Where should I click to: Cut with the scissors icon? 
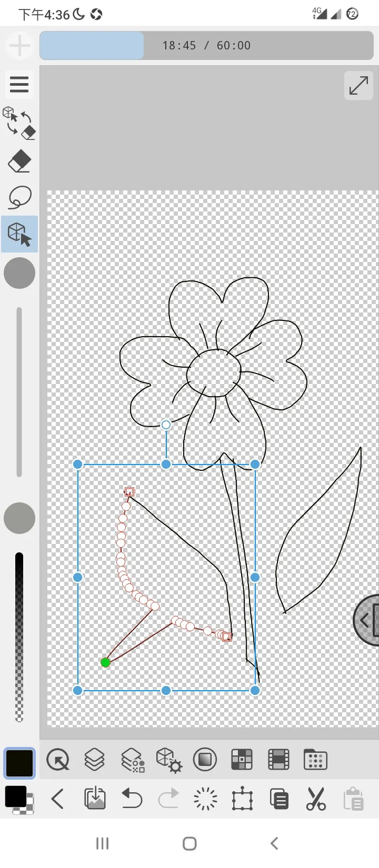click(316, 799)
